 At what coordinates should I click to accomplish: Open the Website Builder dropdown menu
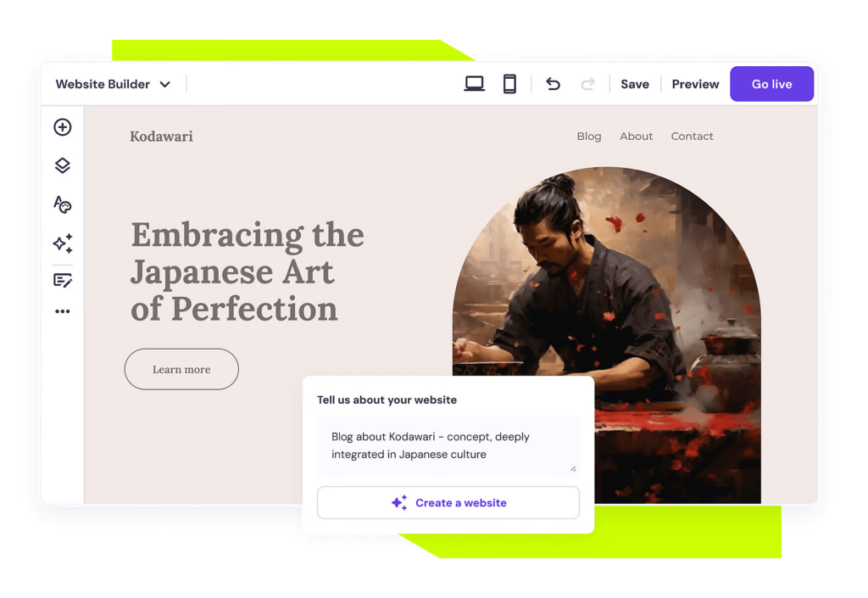click(113, 84)
